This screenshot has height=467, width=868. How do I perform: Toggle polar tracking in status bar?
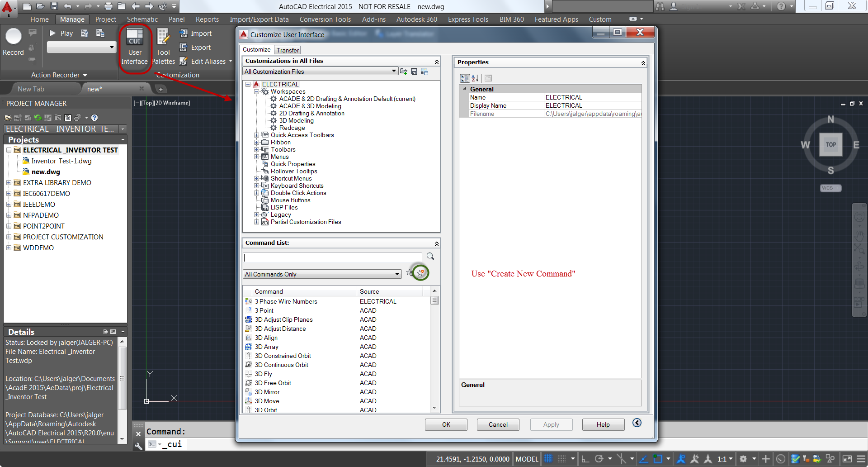(599, 459)
